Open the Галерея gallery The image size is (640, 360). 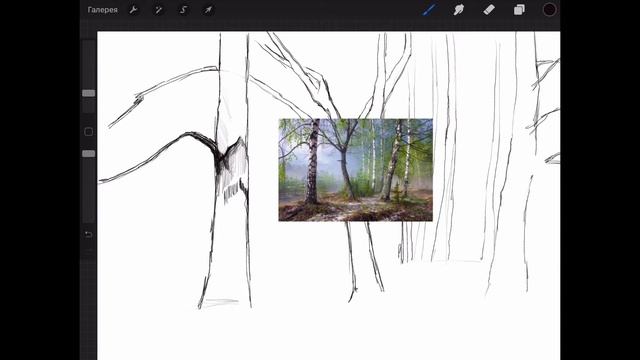[102, 10]
